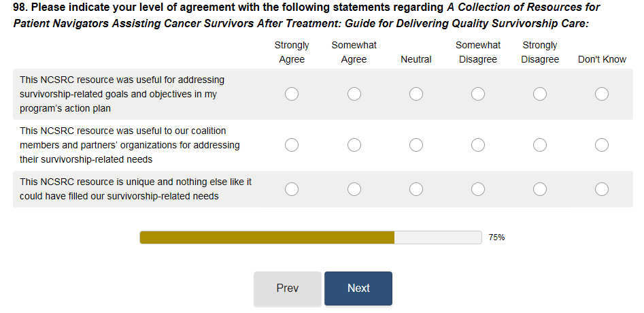This screenshot has height=313, width=644.
Task: Return to previous page with Prev button
Action: 288,289
